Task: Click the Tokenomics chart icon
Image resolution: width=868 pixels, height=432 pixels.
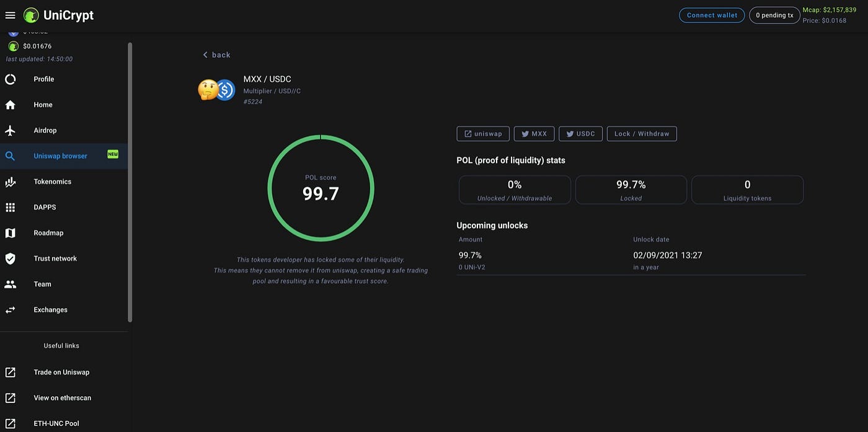Action: [x=10, y=182]
